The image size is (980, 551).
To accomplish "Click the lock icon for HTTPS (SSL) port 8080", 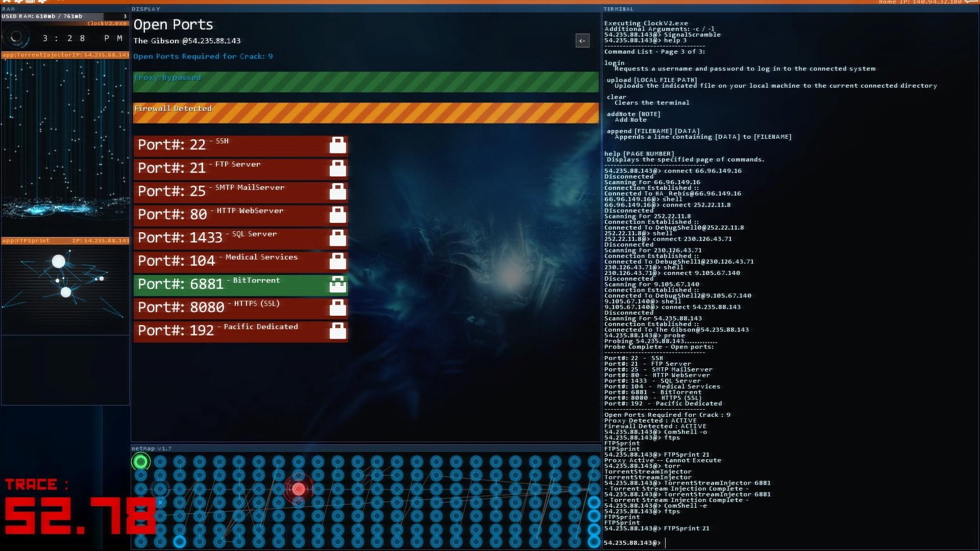I will coord(337,308).
